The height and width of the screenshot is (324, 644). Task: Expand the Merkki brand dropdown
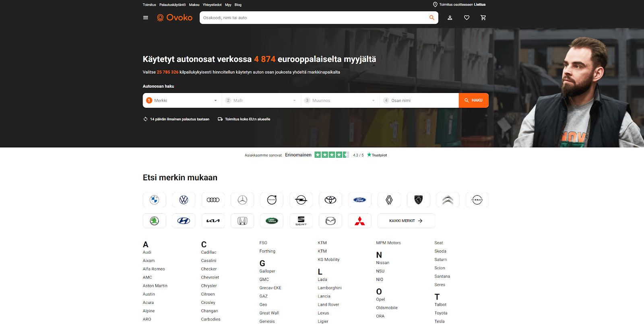click(182, 101)
